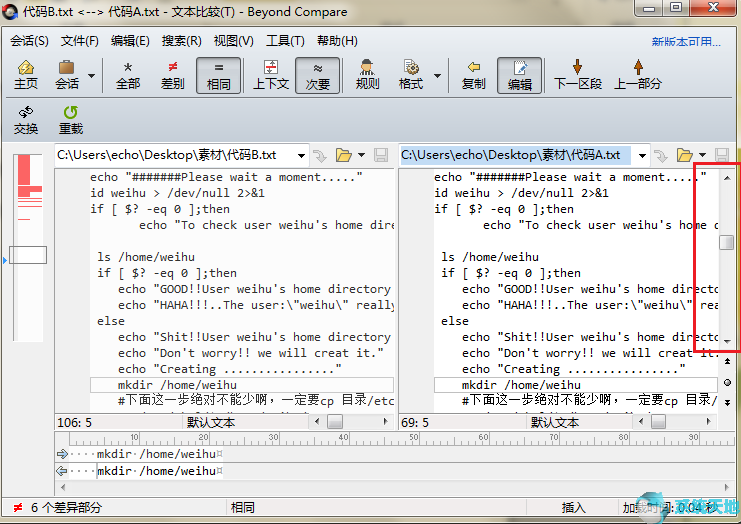Click the left pane browse arrow icon

pos(320,155)
